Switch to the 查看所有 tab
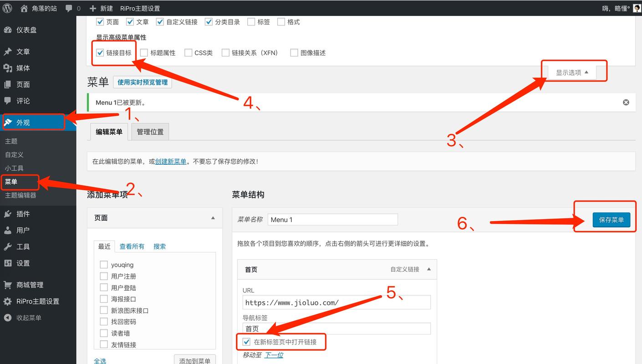The height and width of the screenshot is (364, 642). (x=132, y=246)
